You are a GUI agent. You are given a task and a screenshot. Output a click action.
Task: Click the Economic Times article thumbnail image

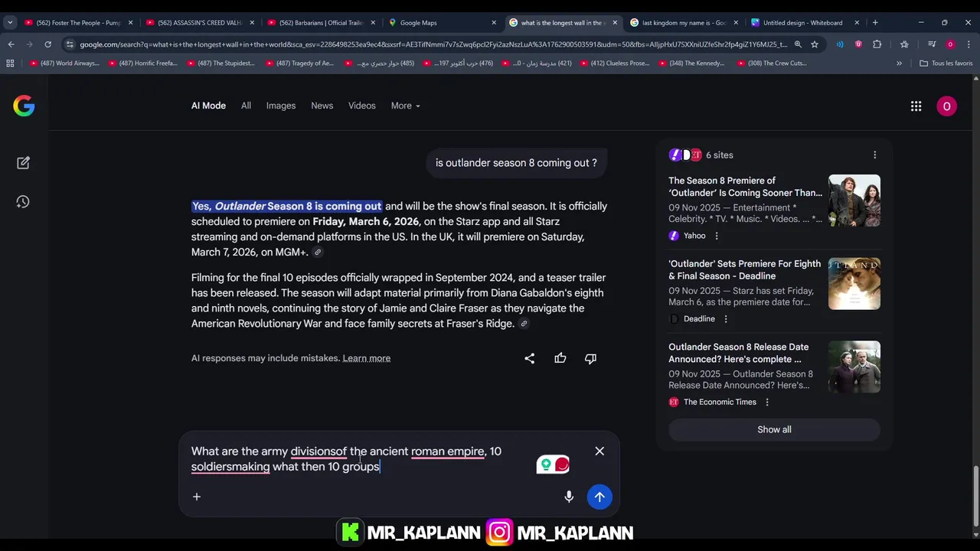tap(854, 367)
